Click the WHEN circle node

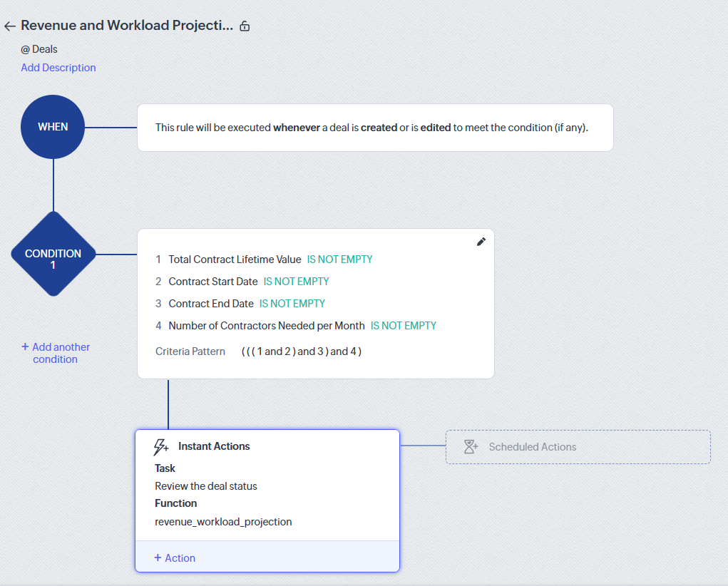click(53, 127)
